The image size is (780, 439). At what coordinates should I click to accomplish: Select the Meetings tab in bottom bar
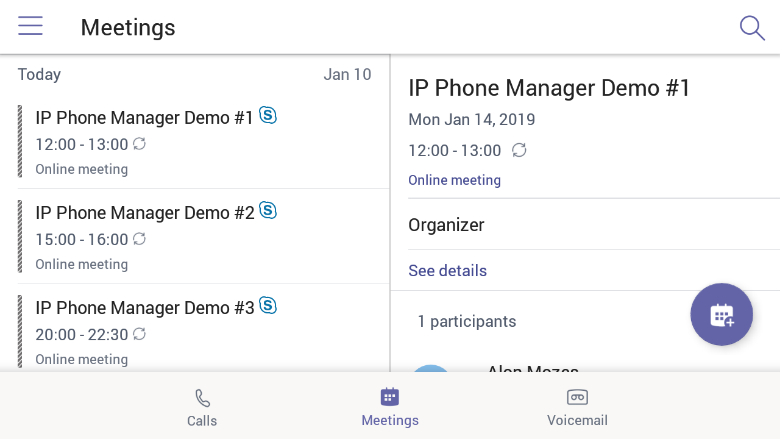(390, 408)
